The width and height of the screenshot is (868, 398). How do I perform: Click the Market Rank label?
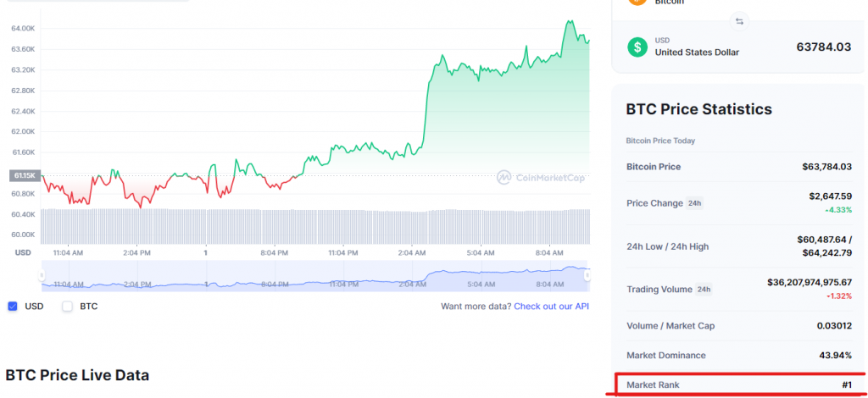pos(653,384)
